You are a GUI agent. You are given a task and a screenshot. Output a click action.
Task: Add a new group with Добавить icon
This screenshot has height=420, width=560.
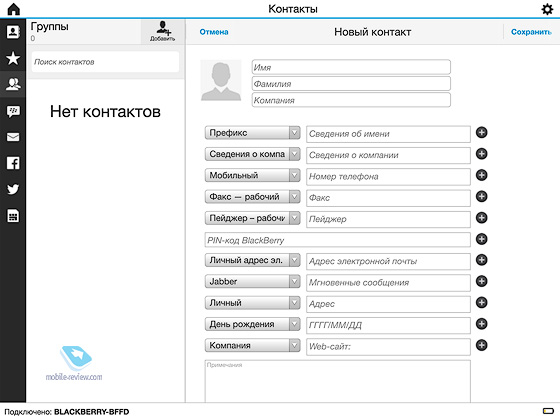coord(162,31)
